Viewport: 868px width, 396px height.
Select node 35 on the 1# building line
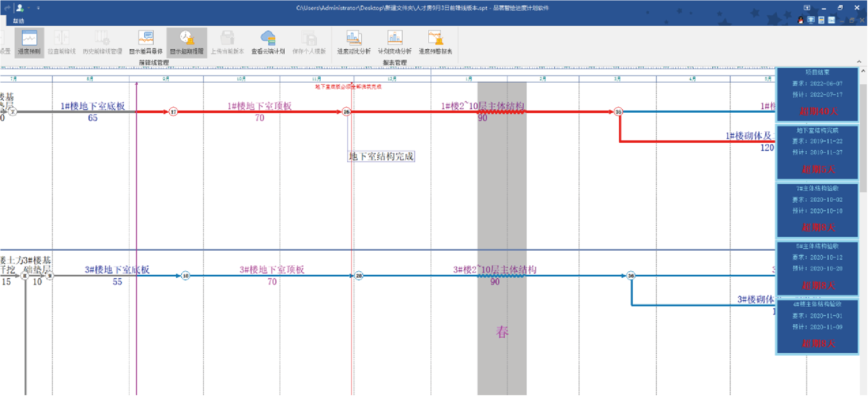[x=618, y=112]
